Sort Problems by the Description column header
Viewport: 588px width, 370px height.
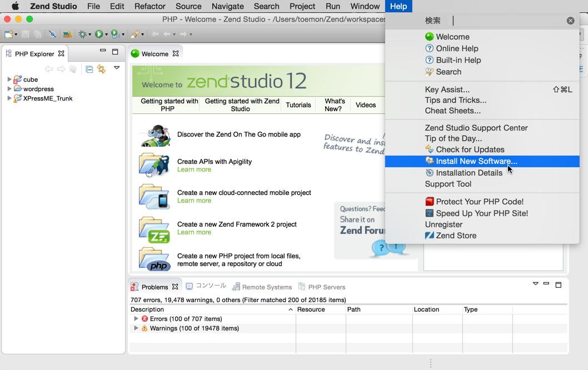(212, 309)
